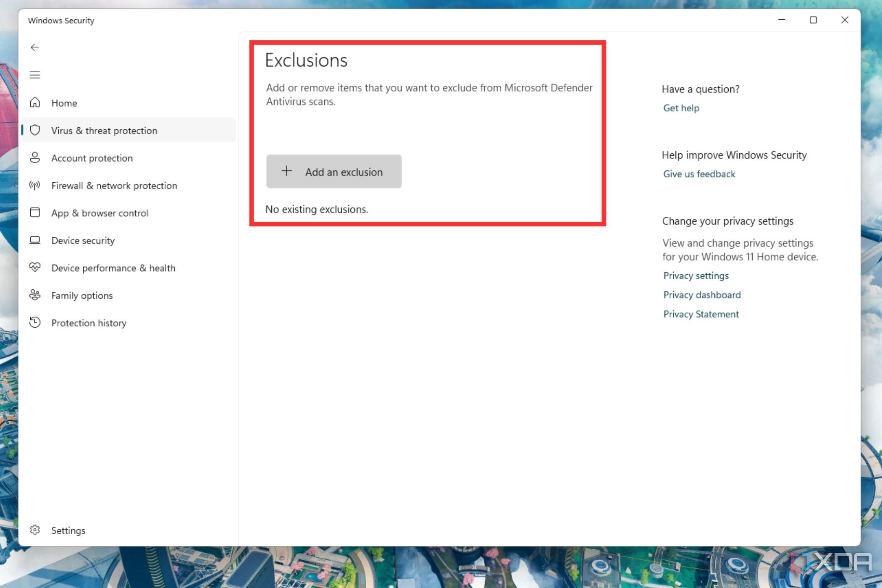The height and width of the screenshot is (588, 882).
Task: Open Family options section icon
Action: pos(35,295)
